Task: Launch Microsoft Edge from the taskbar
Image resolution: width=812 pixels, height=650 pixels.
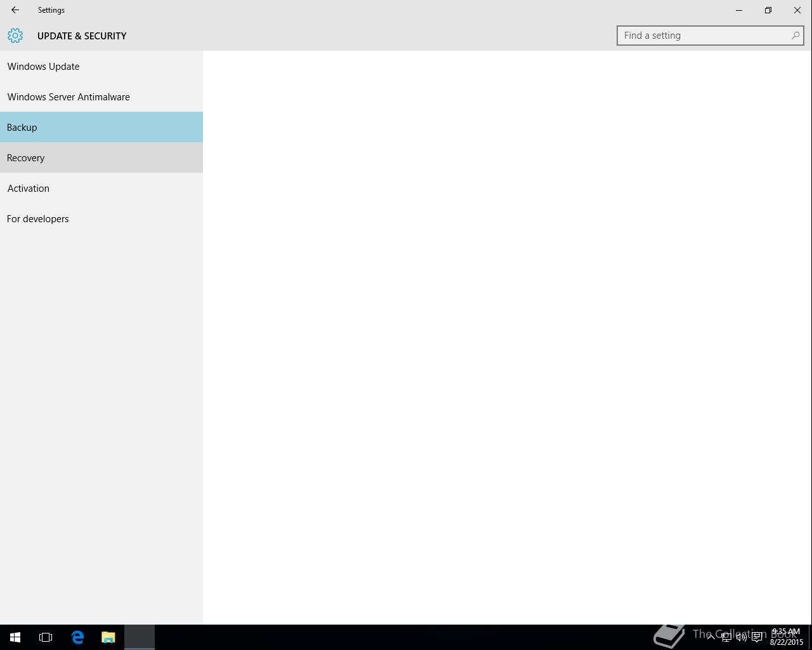Action: 77,637
